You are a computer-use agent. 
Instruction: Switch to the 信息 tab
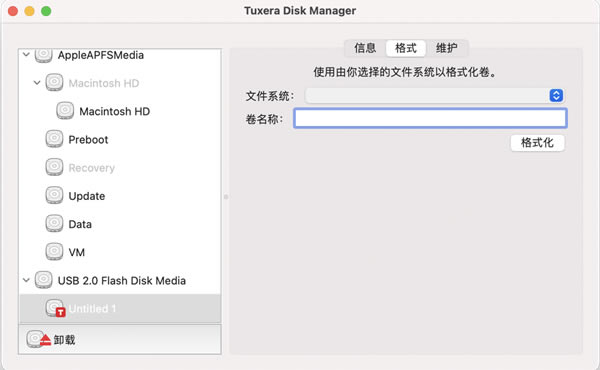pyautogui.click(x=365, y=48)
